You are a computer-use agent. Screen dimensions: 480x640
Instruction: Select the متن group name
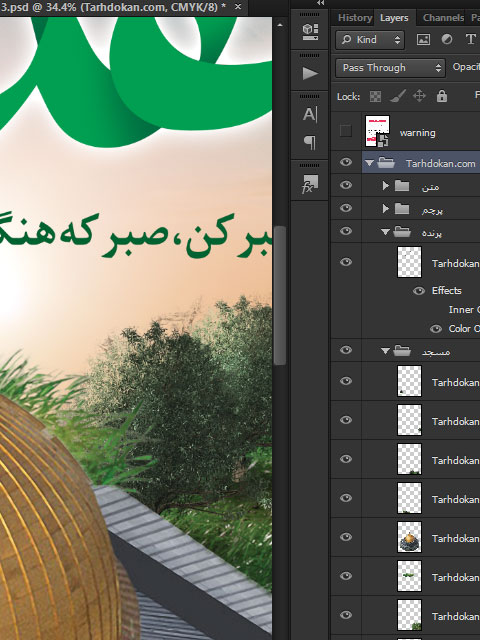[x=431, y=187]
